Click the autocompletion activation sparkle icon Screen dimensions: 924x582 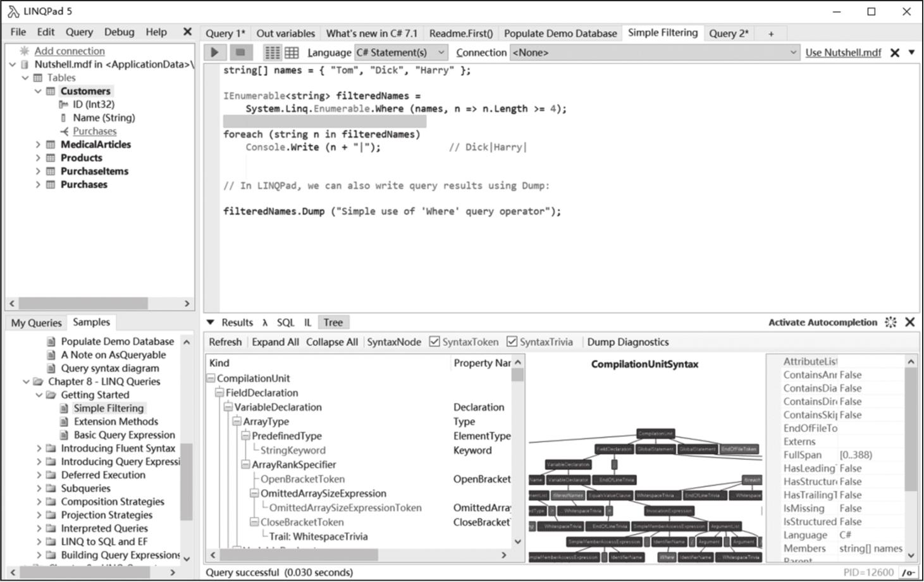click(x=890, y=322)
